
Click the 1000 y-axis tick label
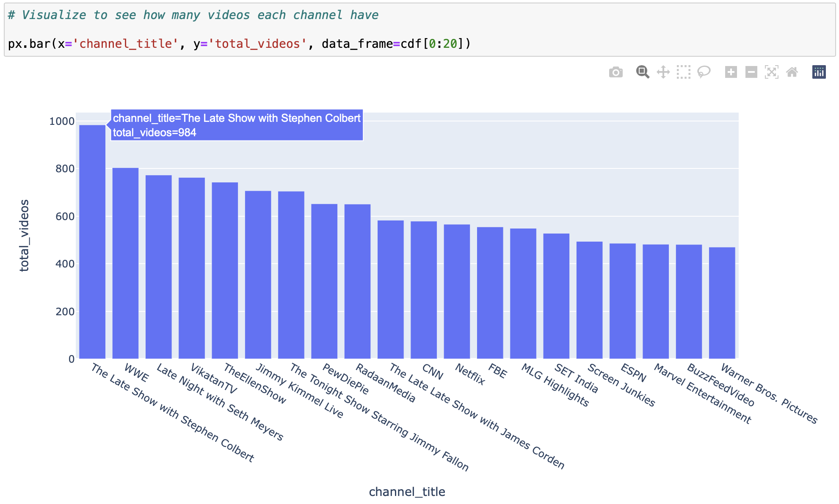point(62,121)
